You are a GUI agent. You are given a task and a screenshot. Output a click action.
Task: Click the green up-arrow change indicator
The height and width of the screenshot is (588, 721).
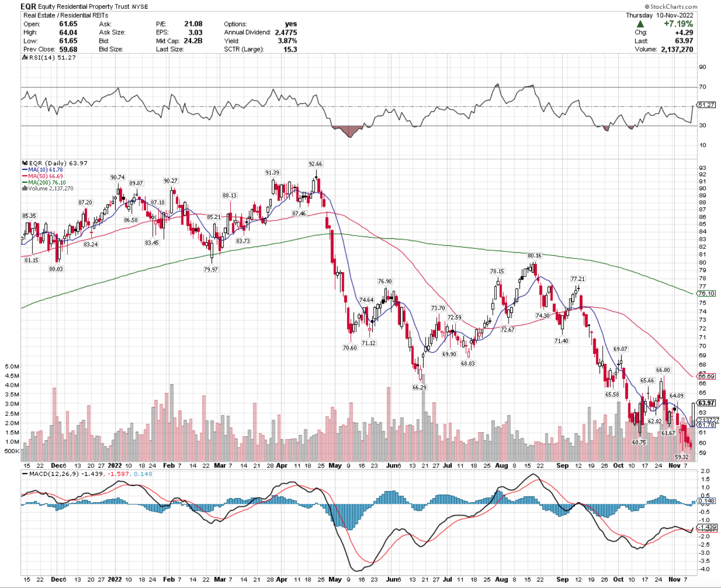pos(640,24)
